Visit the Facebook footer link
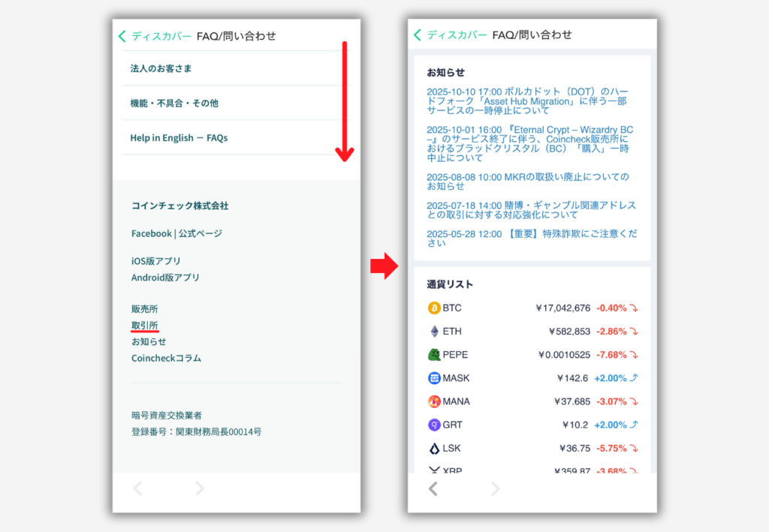769x532 pixels. click(x=151, y=233)
